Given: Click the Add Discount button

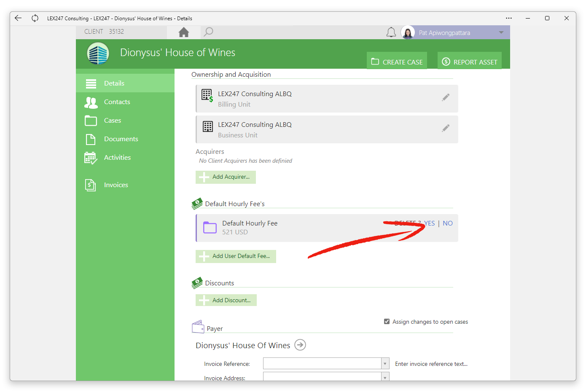Looking at the screenshot, I should coord(226,300).
